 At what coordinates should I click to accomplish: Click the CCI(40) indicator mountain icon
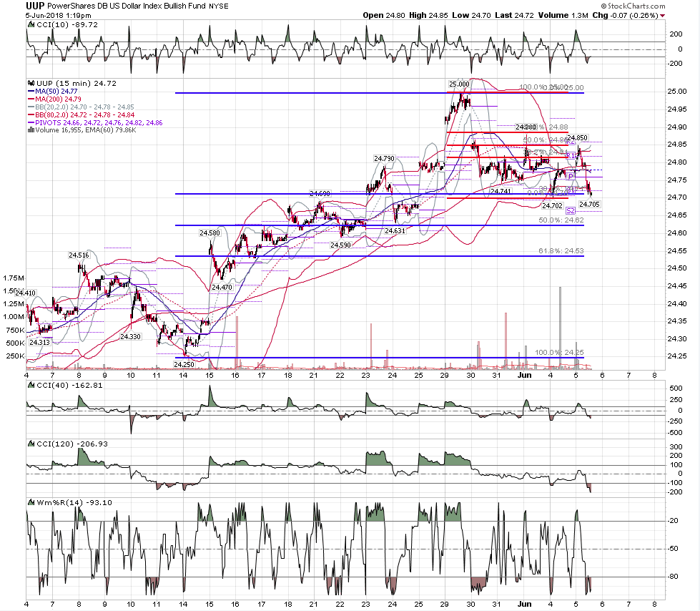pyautogui.click(x=31, y=386)
